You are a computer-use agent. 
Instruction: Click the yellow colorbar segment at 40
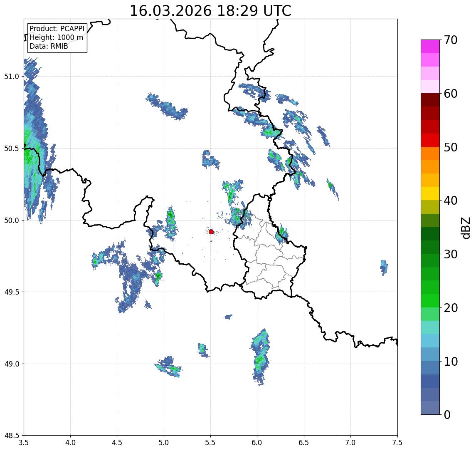pyautogui.click(x=430, y=193)
